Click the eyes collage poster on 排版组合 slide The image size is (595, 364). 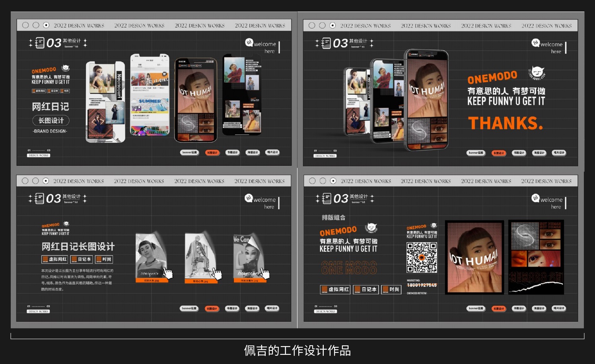click(x=536, y=257)
